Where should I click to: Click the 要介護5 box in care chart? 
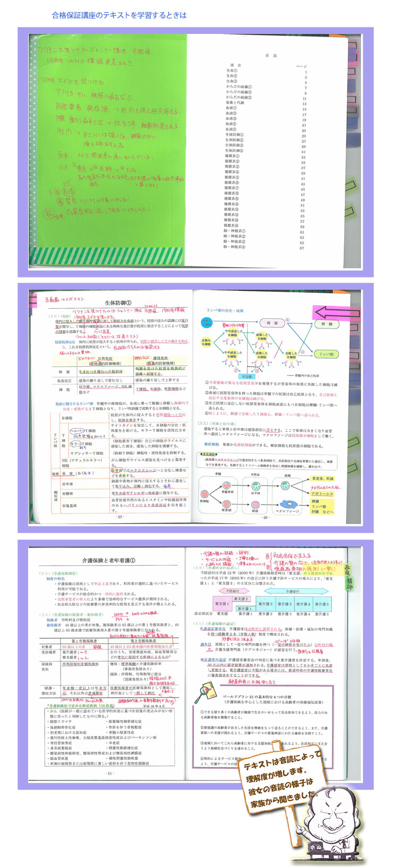click(321, 604)
